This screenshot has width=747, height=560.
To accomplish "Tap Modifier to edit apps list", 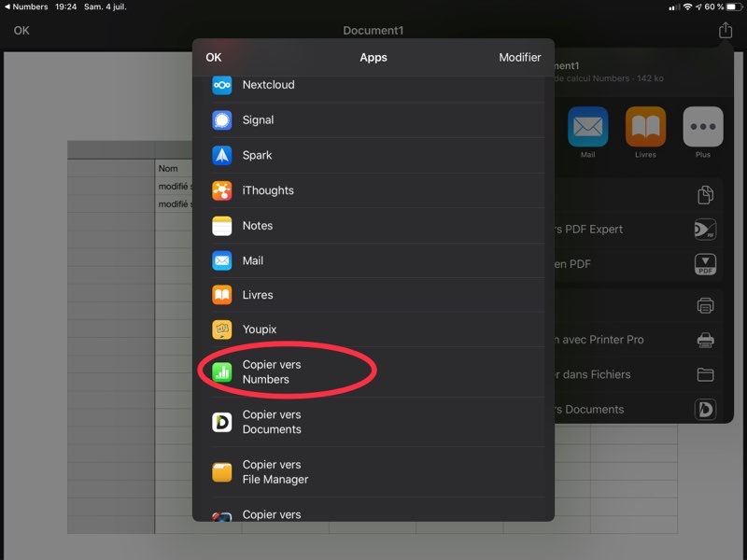I will click(519, 57).
